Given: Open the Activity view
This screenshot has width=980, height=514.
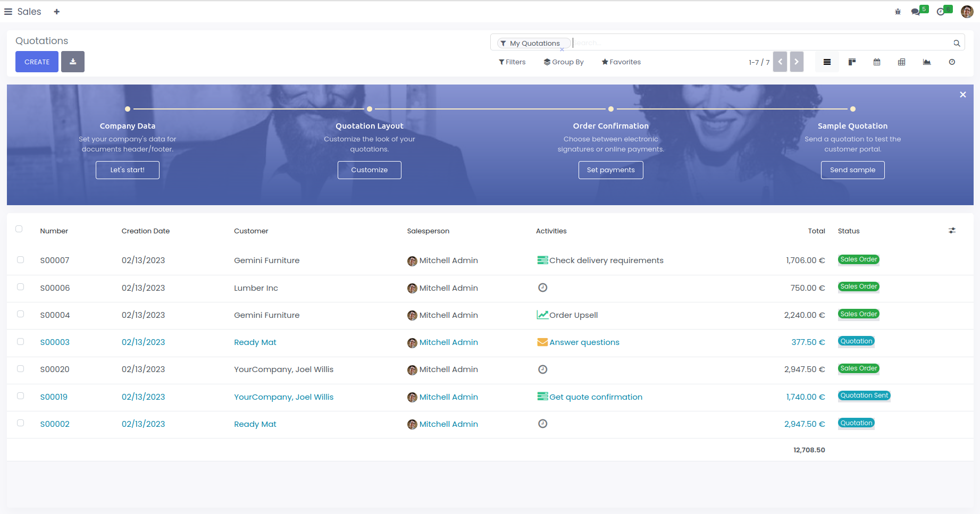Looking at the screenshot, I should coord(952,62).
